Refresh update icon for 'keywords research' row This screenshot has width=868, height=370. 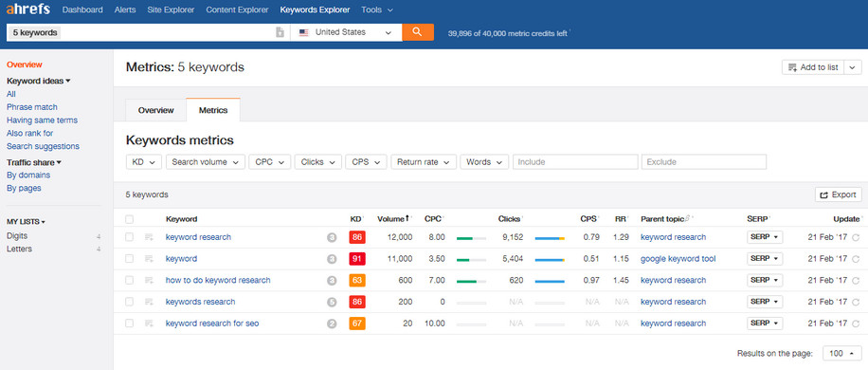coord(856,303)
